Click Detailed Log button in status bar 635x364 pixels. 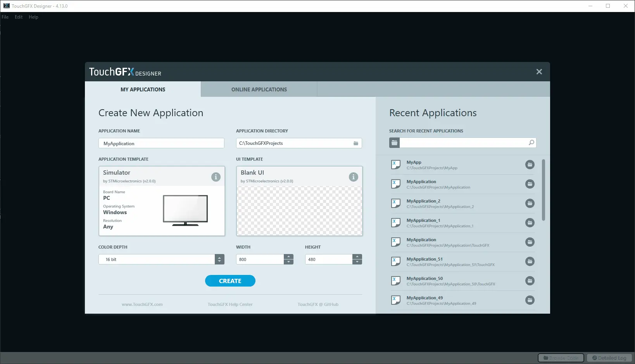[609, 358]
